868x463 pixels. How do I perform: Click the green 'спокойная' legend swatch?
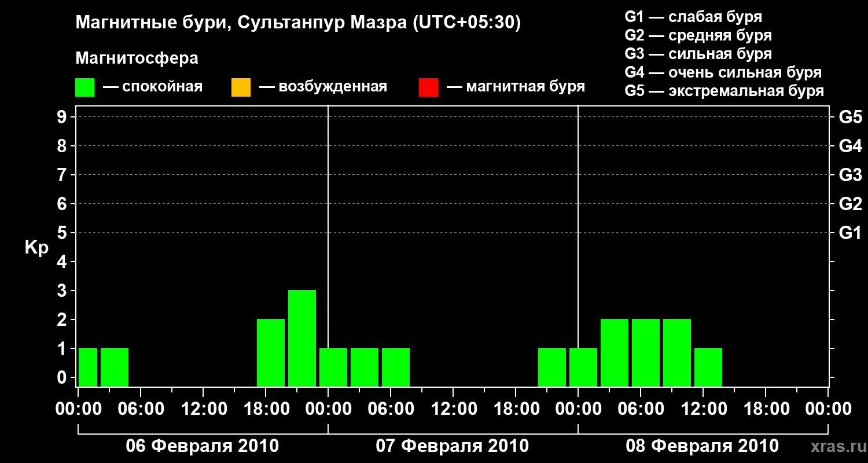[85, 87]
